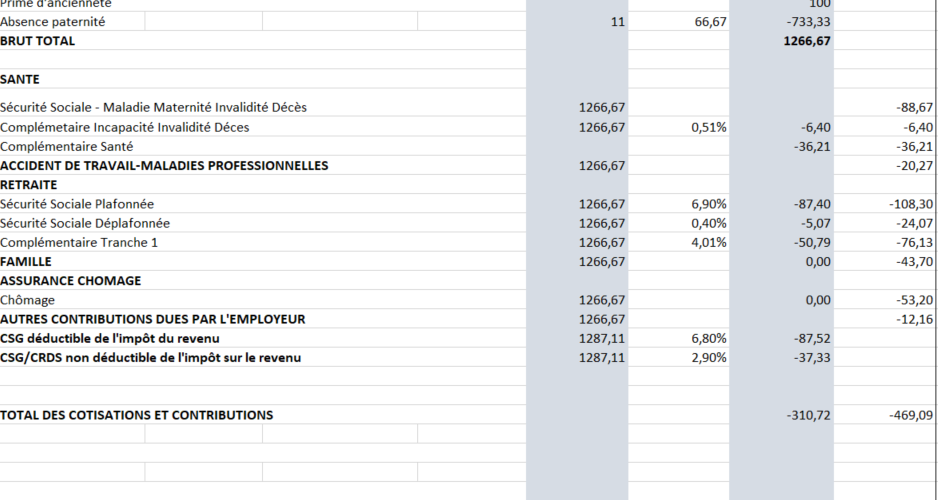Select the 0,00 value in Chômage row
The height and width of the screenshot is (500, 938).
coord(818,300)
